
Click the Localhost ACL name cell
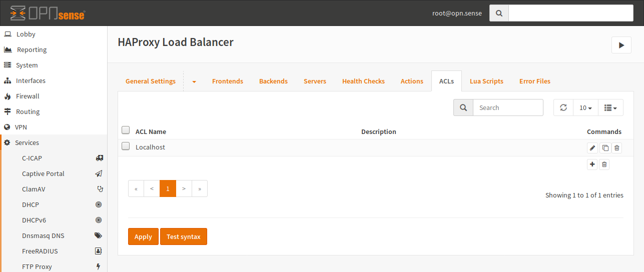pos(150,147)
